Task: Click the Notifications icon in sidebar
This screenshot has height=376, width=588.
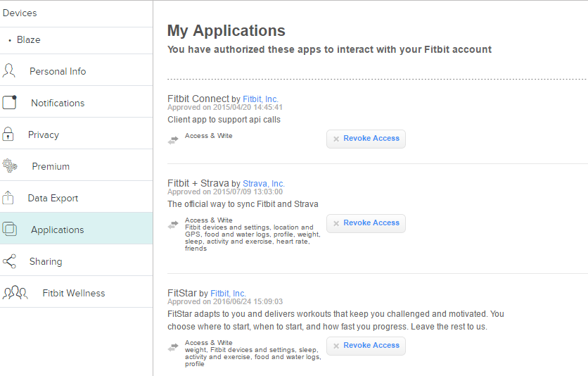Action: pos(9,102)
